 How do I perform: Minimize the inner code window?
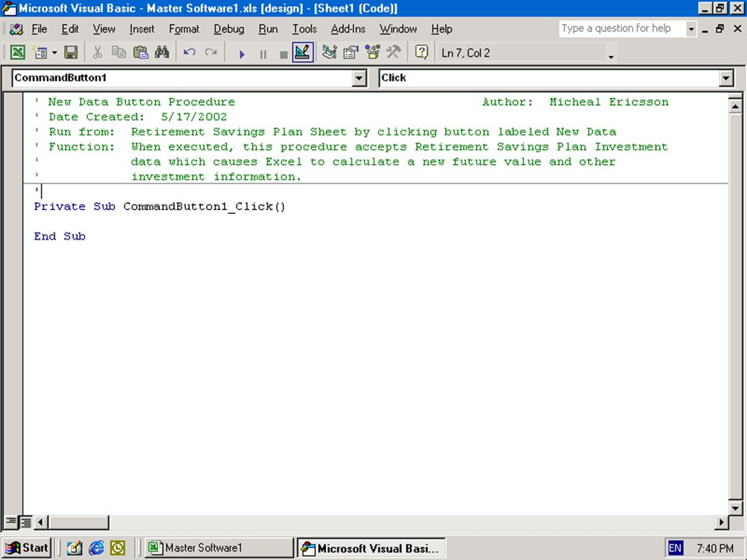[705, 30]
